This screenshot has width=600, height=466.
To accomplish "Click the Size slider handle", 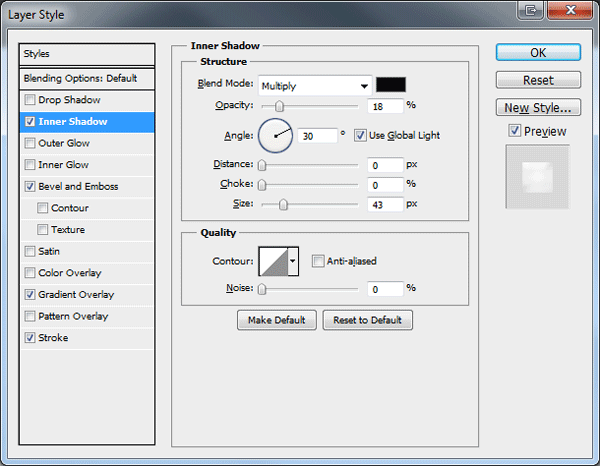I will [x=283, y=205].
